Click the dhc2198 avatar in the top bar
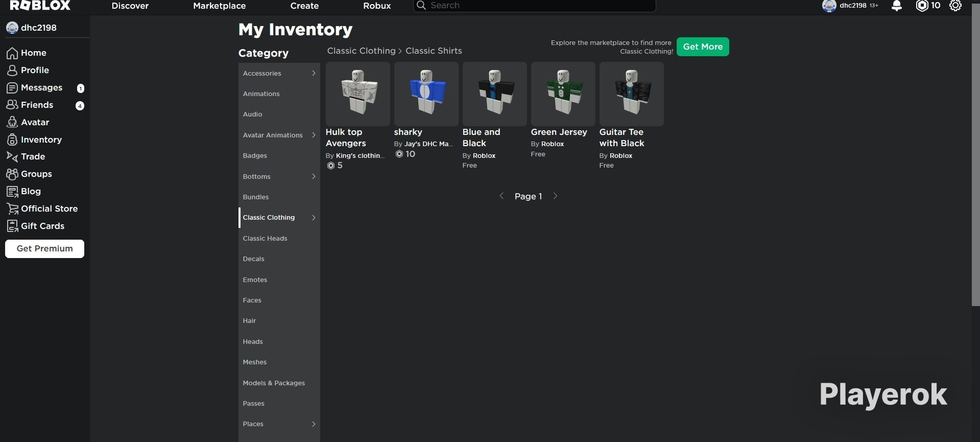This screenshot has height=442, width=980. [x=829, y=6]
